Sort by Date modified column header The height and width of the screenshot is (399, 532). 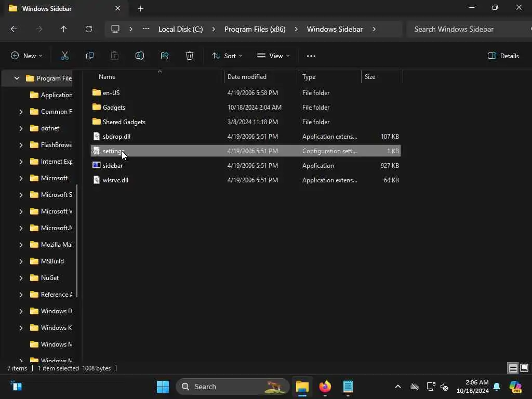(261, 77)
